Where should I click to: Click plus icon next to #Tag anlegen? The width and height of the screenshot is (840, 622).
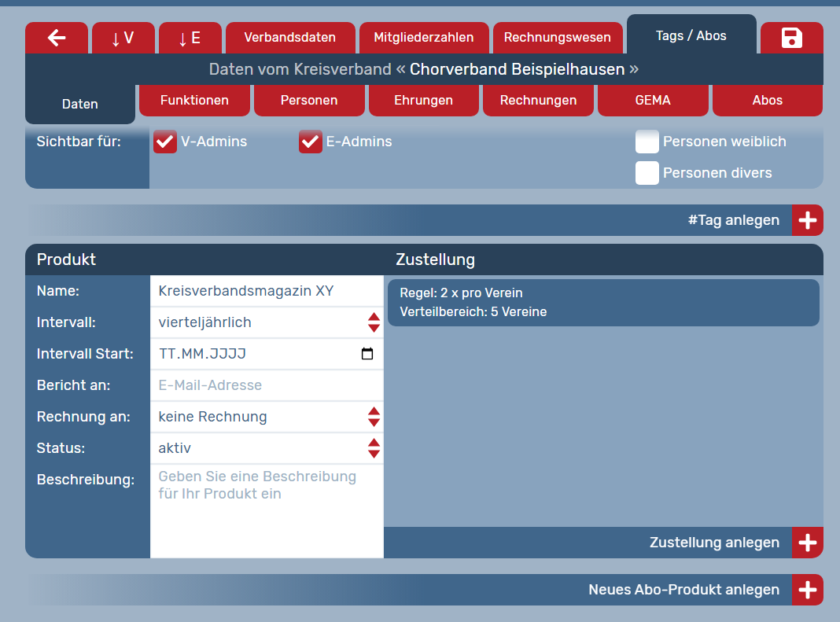(807, 220)
